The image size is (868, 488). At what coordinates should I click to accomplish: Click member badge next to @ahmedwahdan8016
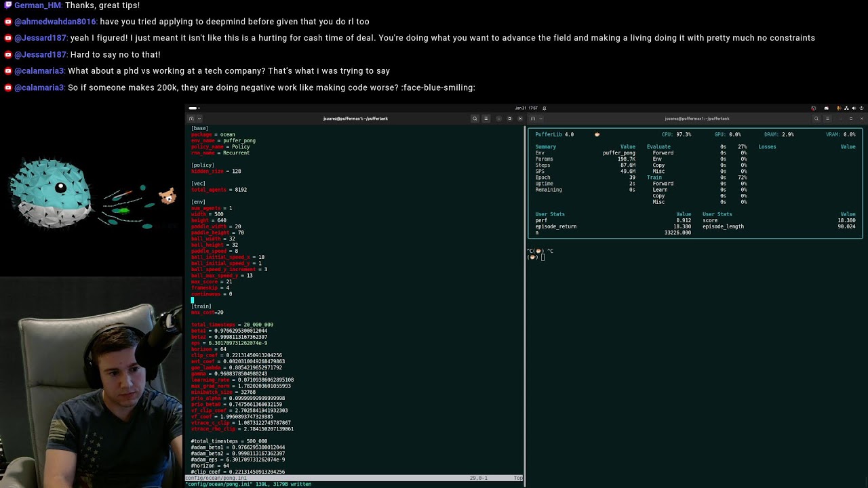tap(8, 22)
